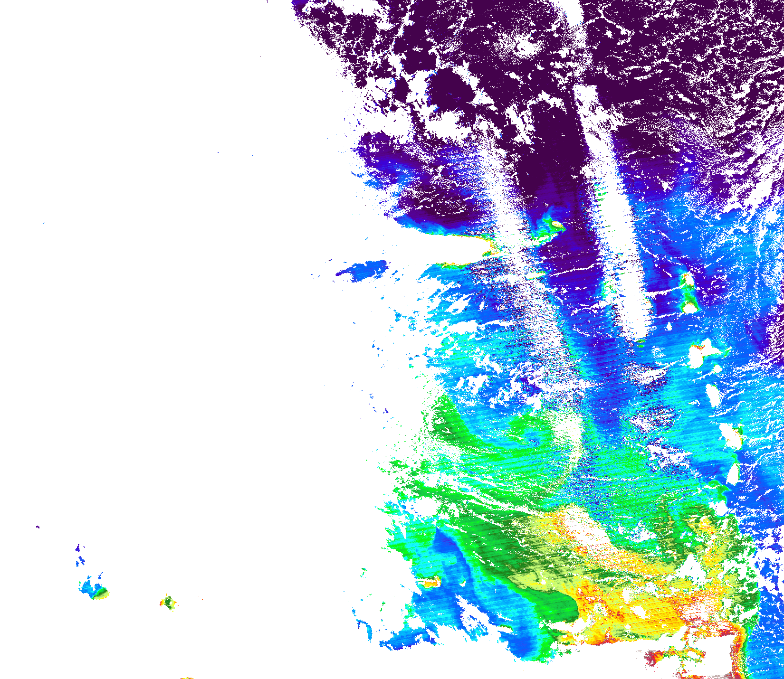Image resolution: width=784 pixels, height=679 pixels.
Task: Click the small dark blue specks at lower left
Action: point(80,556)
